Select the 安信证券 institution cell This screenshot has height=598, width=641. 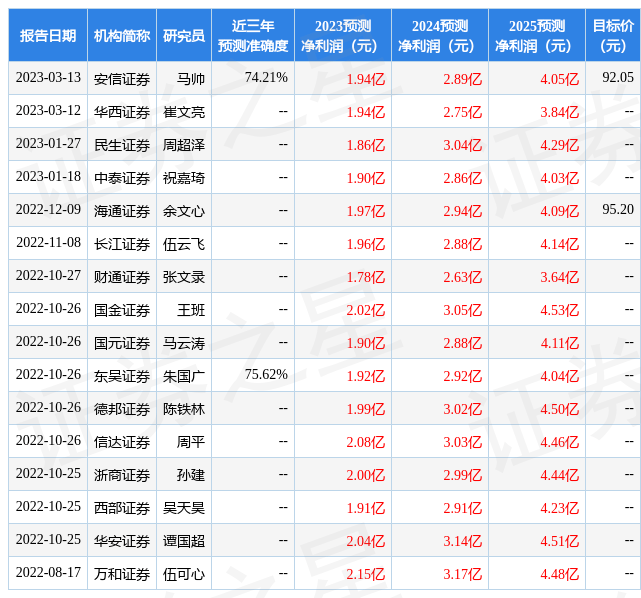122,79
